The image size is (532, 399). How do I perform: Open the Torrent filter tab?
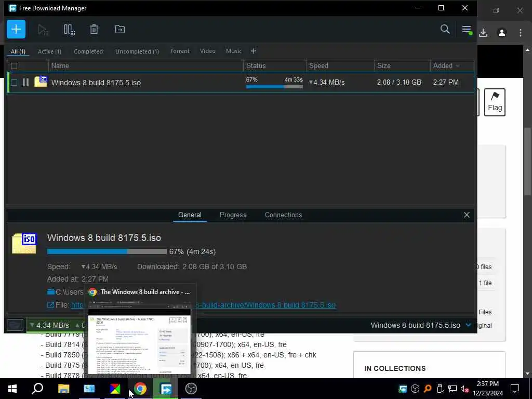[x=180, y=51]
